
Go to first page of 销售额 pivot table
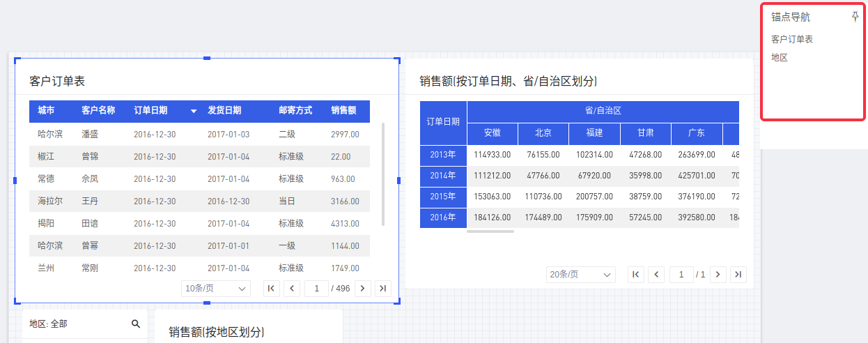pyautogui.click(x=636, y=275)
